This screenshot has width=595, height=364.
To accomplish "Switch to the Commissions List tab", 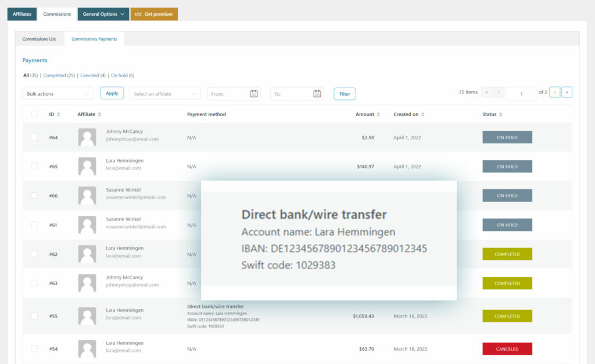I will (39, 39).
